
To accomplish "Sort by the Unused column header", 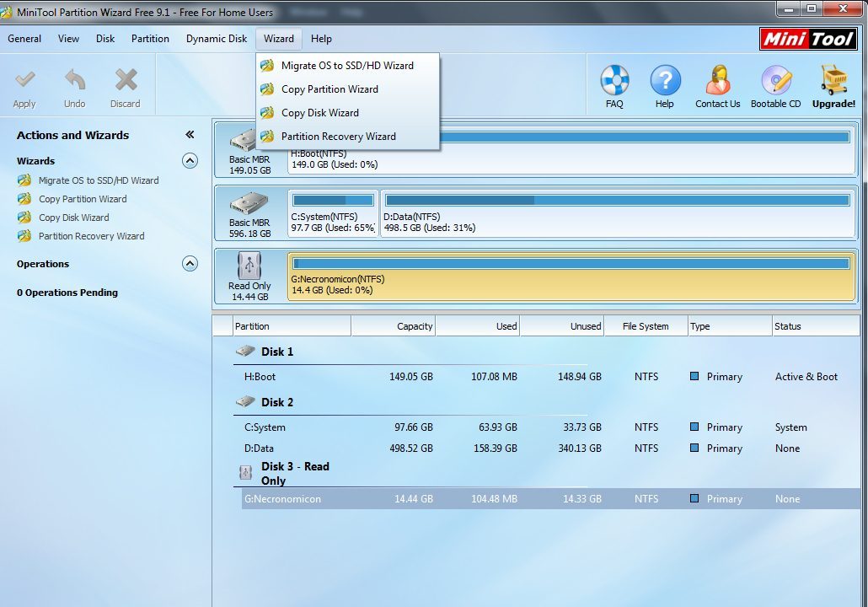I will (x=562, y=326).
